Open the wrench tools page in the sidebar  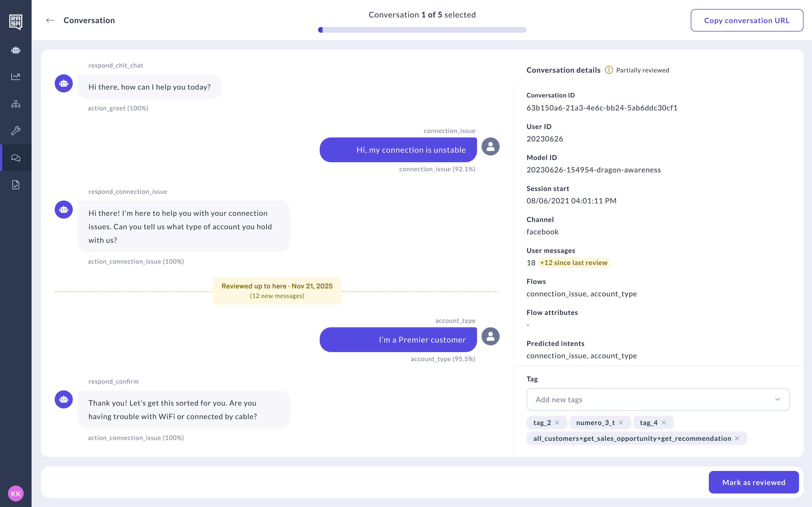[x=16, y=130]
